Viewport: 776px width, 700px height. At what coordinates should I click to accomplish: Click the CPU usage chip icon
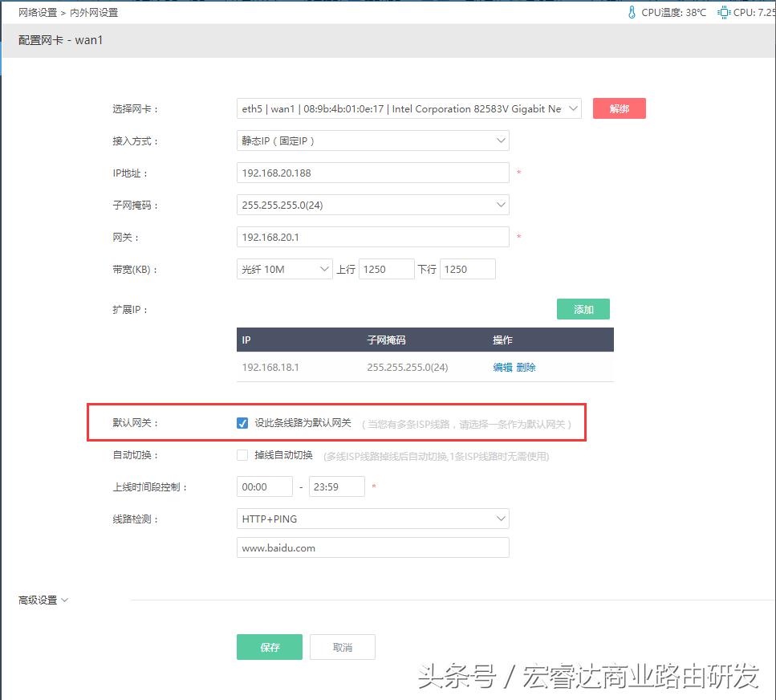click(x=724, y=11)
